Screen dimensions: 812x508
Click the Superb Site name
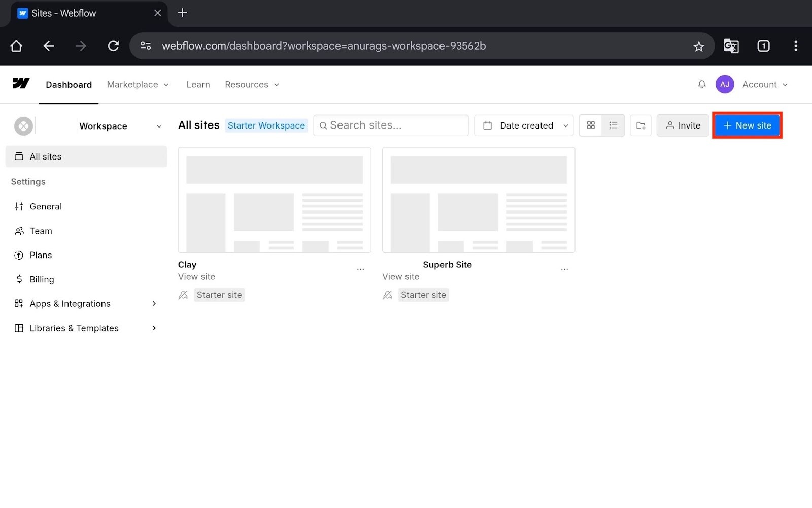point(447,265)
